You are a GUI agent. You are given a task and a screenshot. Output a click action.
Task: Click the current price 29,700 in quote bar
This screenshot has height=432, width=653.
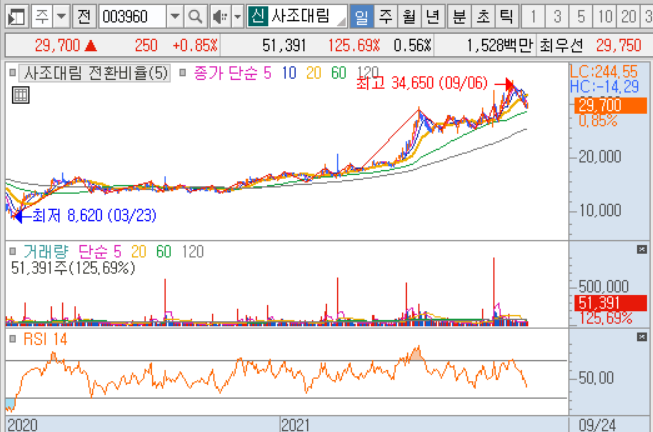[57, 45]
